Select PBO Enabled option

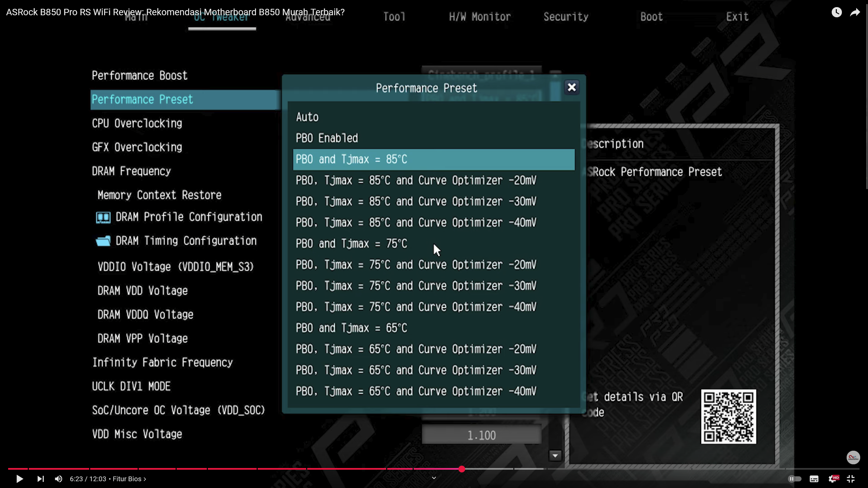point(327,138)
